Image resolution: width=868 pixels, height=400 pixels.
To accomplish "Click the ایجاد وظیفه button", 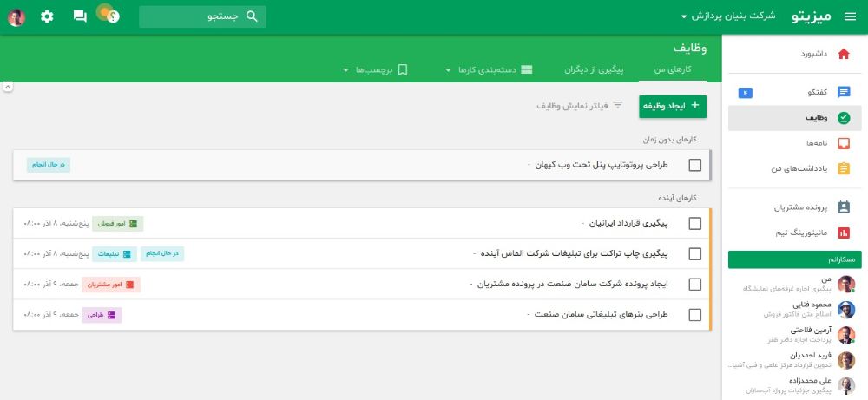I will (673, 106).
